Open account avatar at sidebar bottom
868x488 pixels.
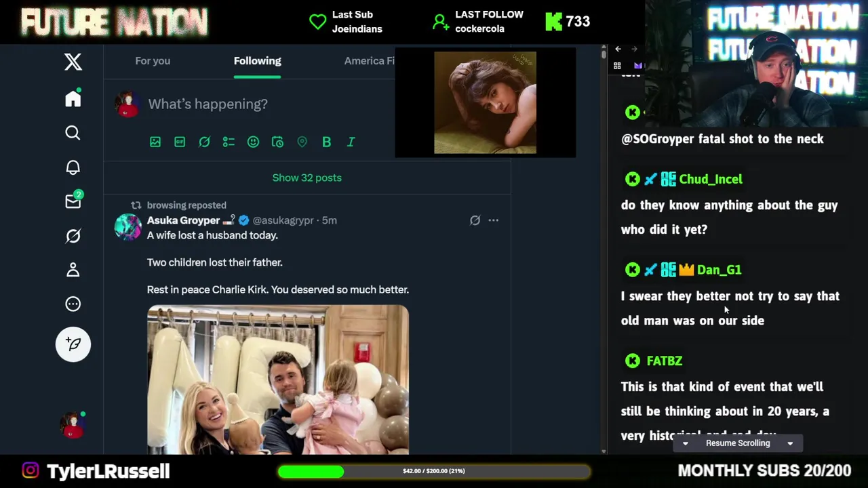(73, 426)
